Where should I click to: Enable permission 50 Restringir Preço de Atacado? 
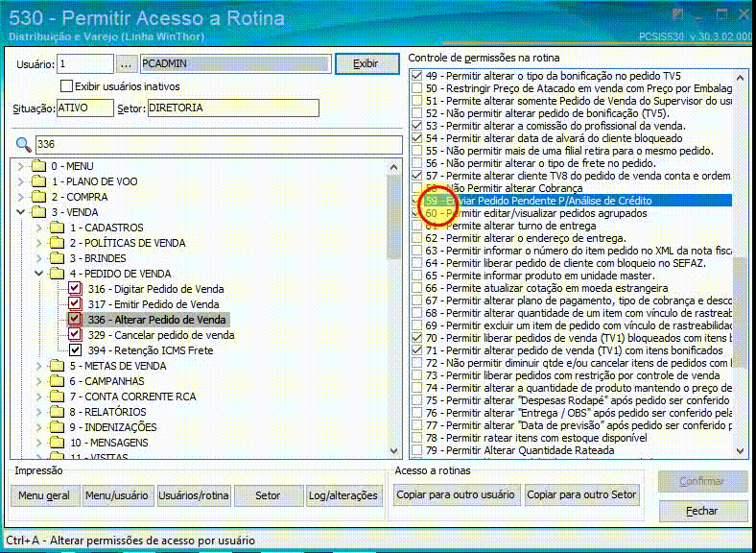tap(417, 88)
